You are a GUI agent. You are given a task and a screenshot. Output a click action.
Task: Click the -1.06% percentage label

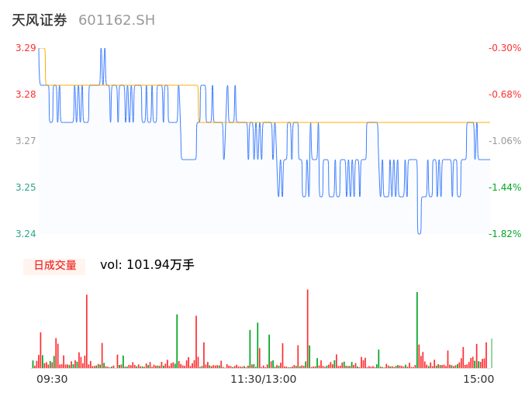tap(505, 141)
